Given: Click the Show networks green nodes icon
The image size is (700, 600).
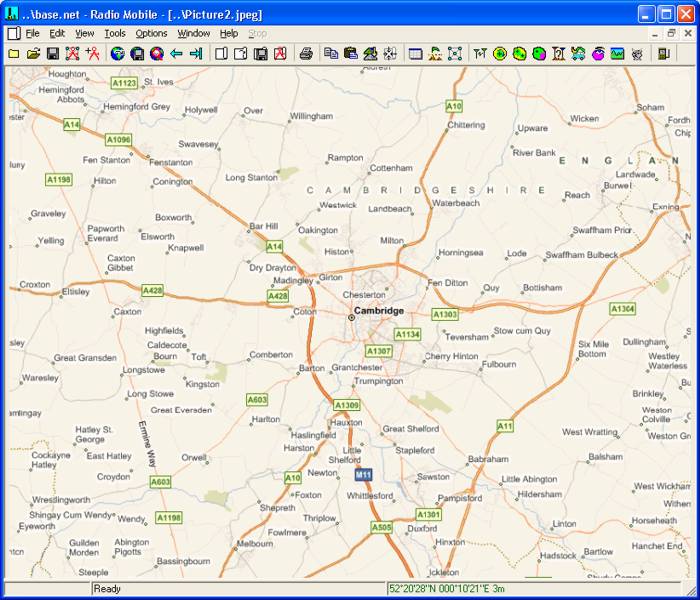Looking at the screenshot, I should coord(454,54).
